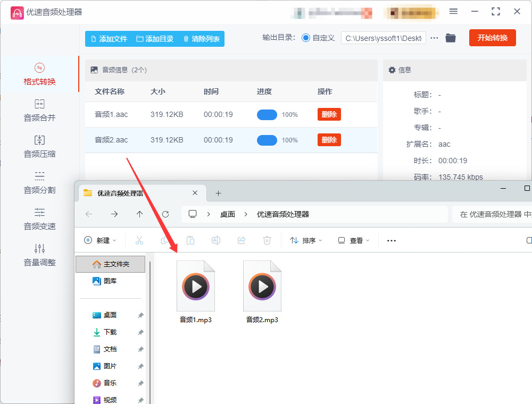532x404 pixels.
Task: Click the Explorer forward arrow
Action: pyautogui.click(x=114, y=214)
